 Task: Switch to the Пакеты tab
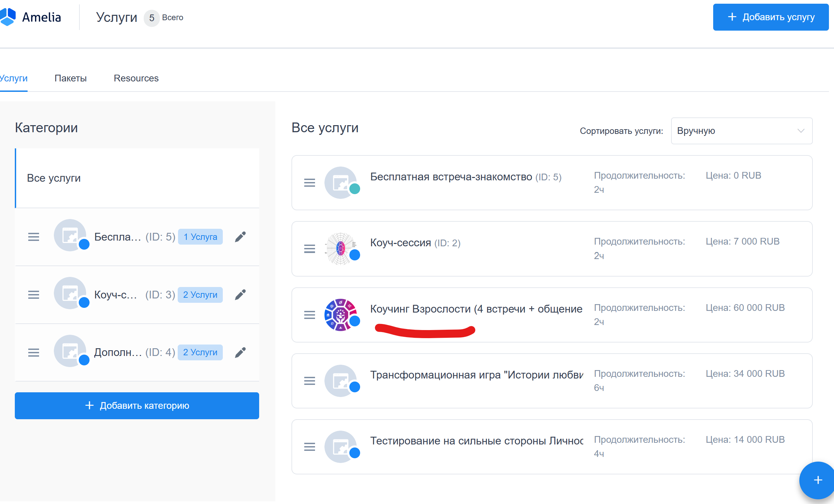coord(70,78)
